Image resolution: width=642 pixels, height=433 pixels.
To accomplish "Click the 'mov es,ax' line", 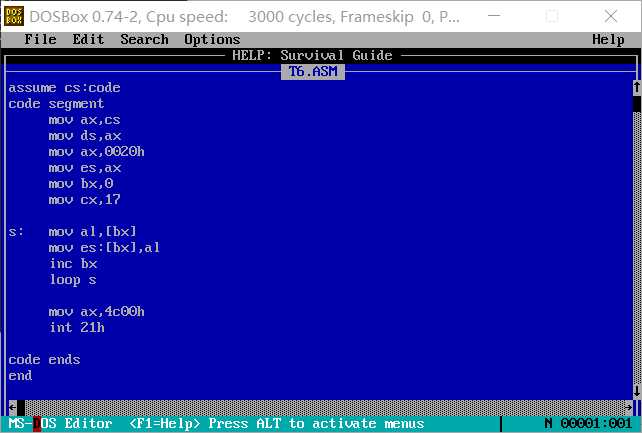I will click(x=84, y=167).
